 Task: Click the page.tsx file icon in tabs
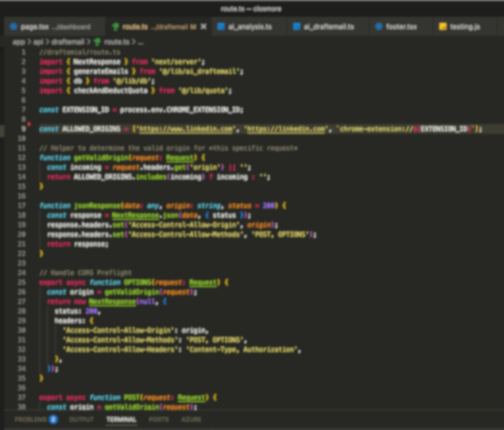[x=13, y=27]
